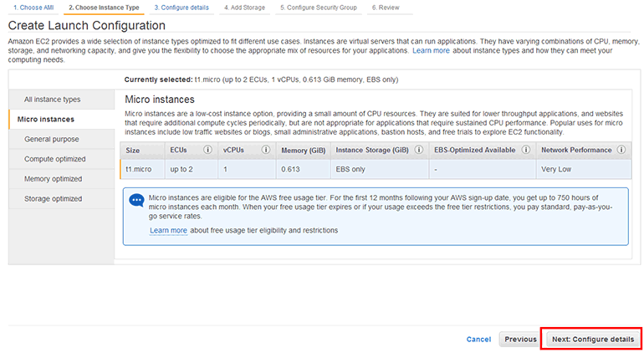Screen dimensions: 644x353
Task: Click the speech bubble icon in notice
Action: (x=136, y=200)
